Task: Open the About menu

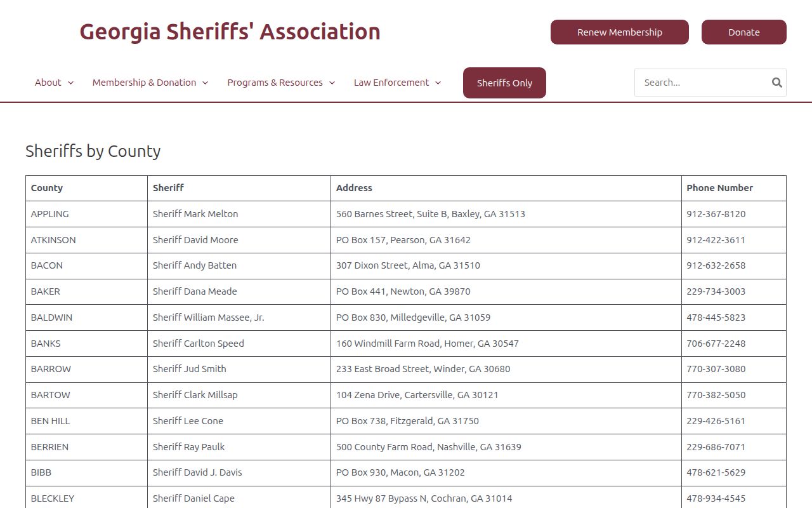Action: [54, 83]
